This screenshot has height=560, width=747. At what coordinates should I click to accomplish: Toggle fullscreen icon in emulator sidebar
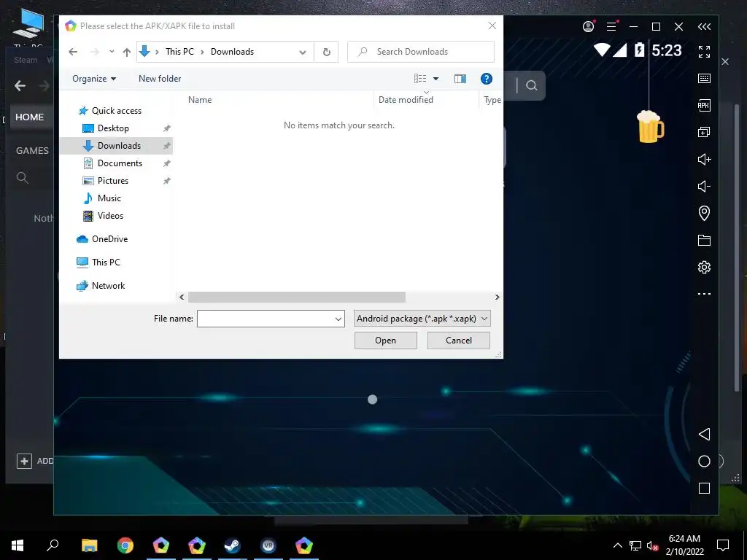pos(704,52)
